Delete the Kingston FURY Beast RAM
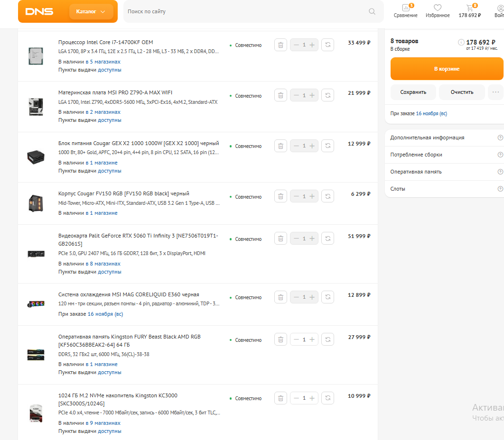Viewport: 504px width, 440px height. tap(280, 339)
